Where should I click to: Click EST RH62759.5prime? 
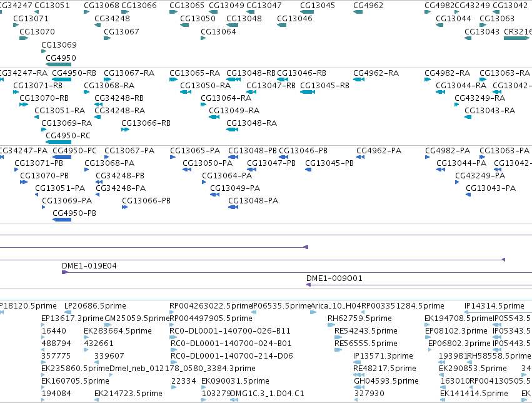(x=359, y=319)
